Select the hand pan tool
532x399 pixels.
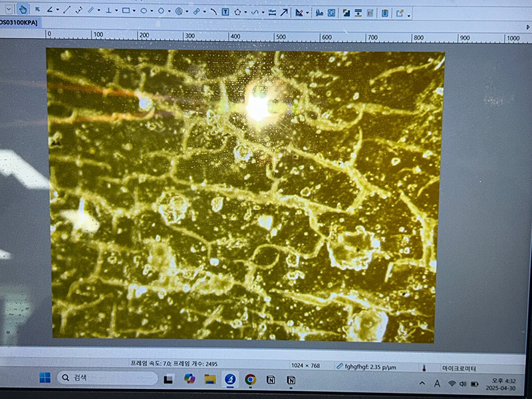pos(24,11)
